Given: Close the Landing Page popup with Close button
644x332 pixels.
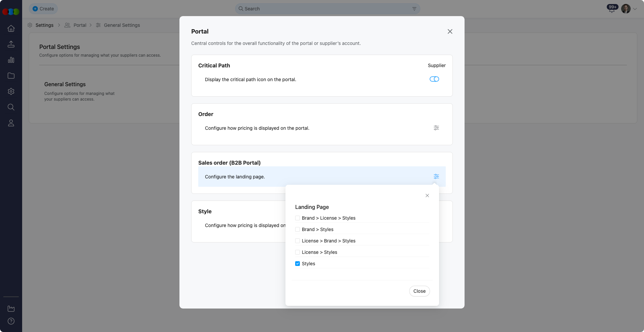Looking at the screenshot, I should (x=419, y=291).
